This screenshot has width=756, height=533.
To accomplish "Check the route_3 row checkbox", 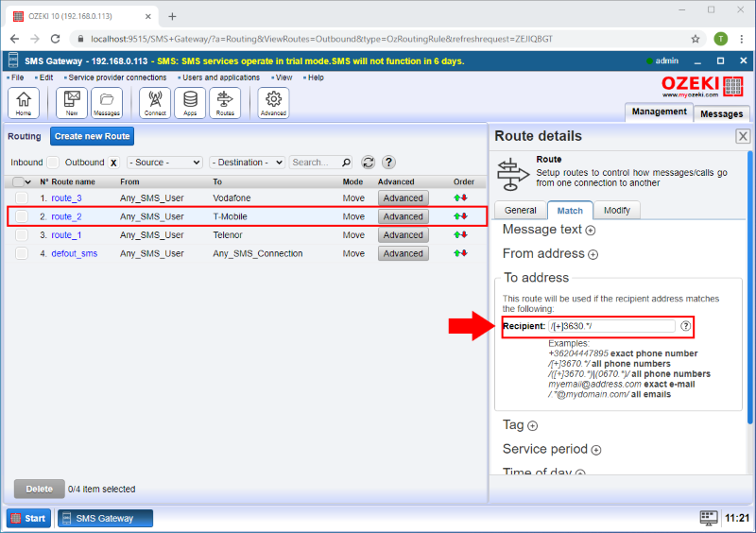I will point(21,198).
